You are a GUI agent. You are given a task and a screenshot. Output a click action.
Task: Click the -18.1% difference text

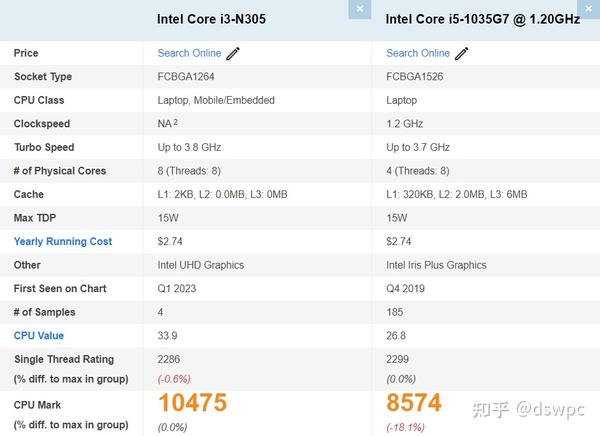click(405, 427)
